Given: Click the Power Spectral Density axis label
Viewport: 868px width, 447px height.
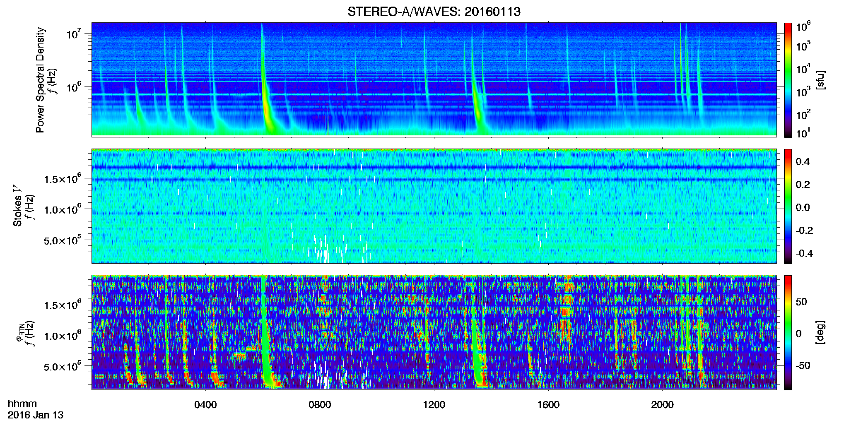Looking at the screenshot, I should click(x=40, y=80).
